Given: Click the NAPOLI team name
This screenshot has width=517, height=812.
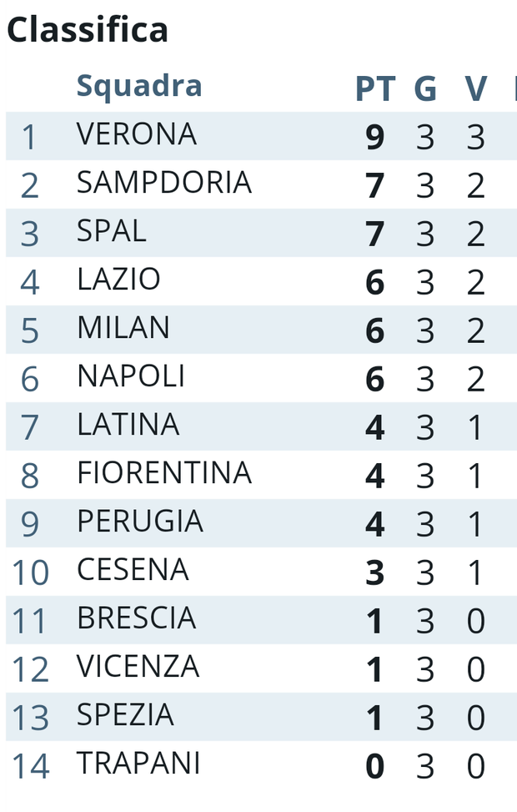Looking at the screenshot, I should coord(131,376).
